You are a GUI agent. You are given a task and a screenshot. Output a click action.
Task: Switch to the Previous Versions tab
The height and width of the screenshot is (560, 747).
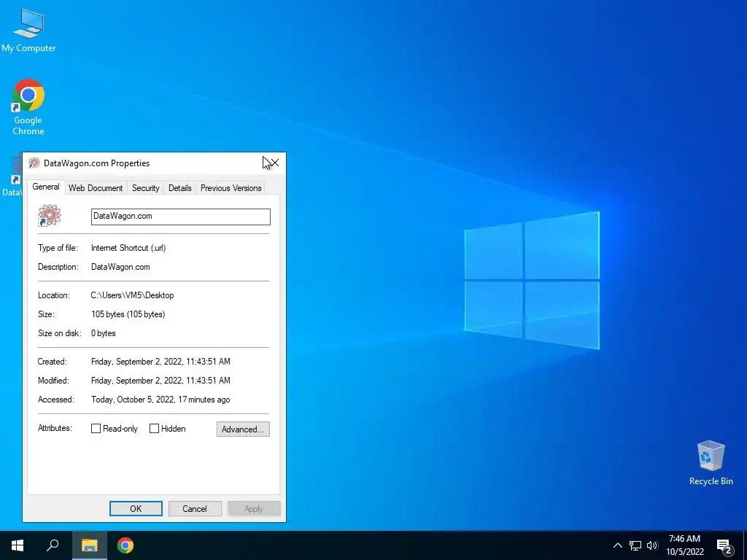tap(231, 188)
